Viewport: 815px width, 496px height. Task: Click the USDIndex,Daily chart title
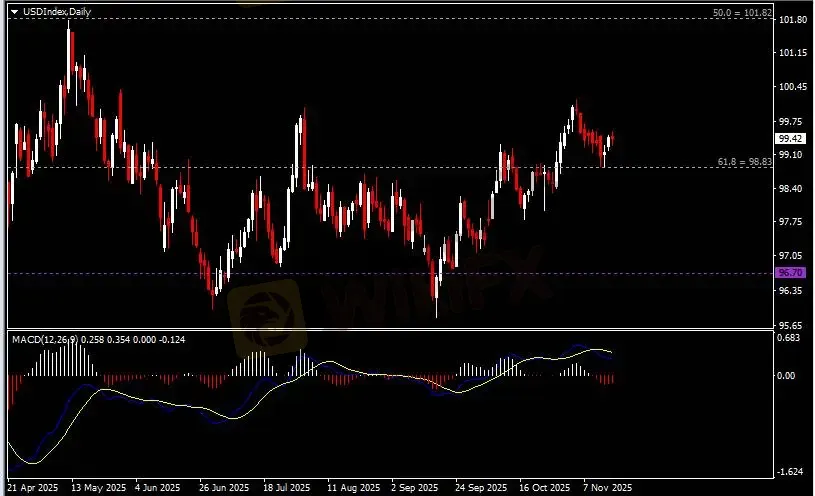coord(50,11)
